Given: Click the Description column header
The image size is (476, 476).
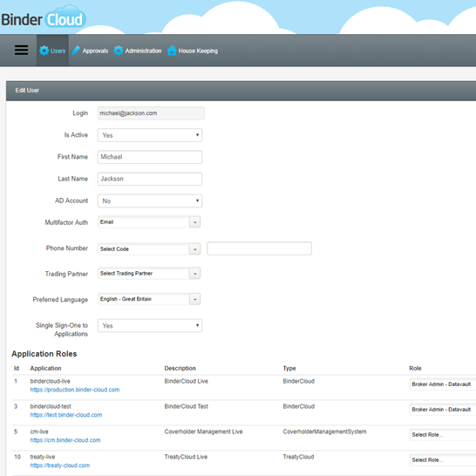Looking at the screenshot, I should click(x=180, y=368).
